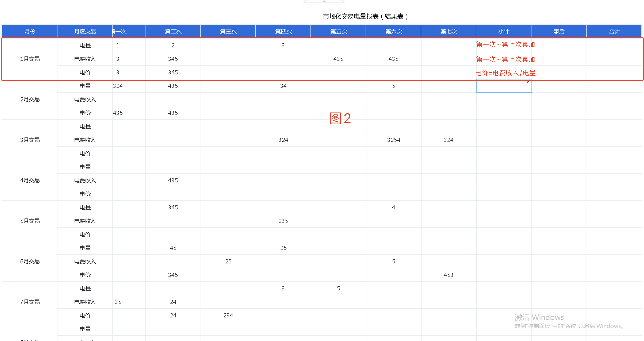Click 324 in 2月 电量 row
This screenshot has height=341, width=644.
[x=118, y=86]
